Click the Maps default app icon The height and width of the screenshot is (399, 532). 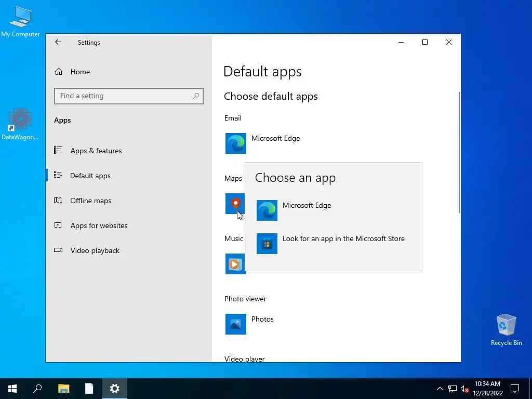(235, 204)
